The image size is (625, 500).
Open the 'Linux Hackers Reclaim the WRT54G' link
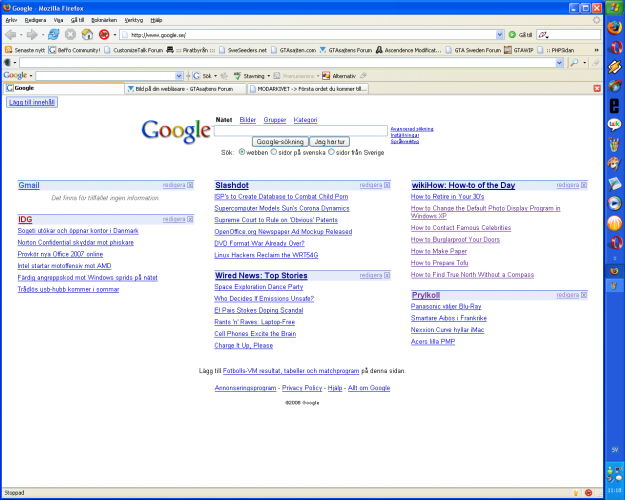pos(266,255)
